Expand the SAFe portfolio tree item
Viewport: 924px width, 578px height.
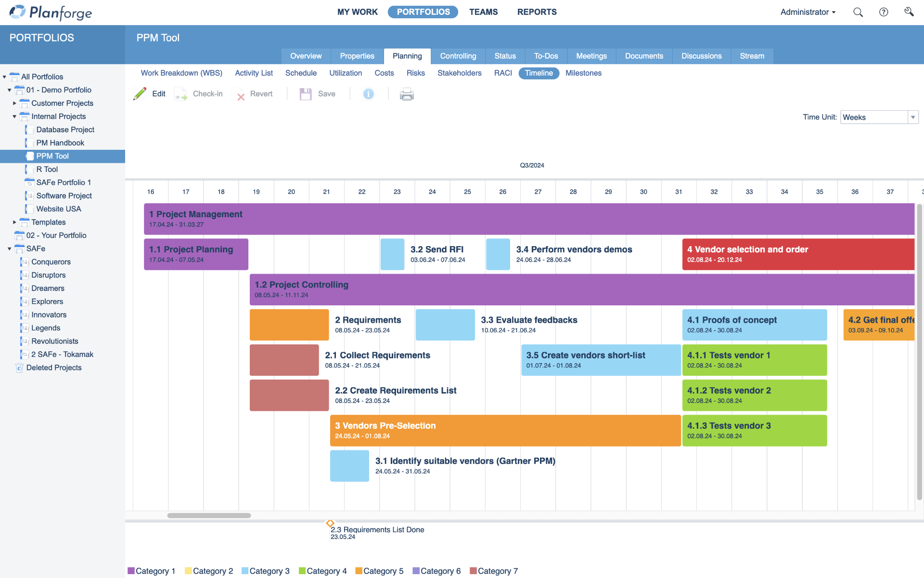point(9,249)
